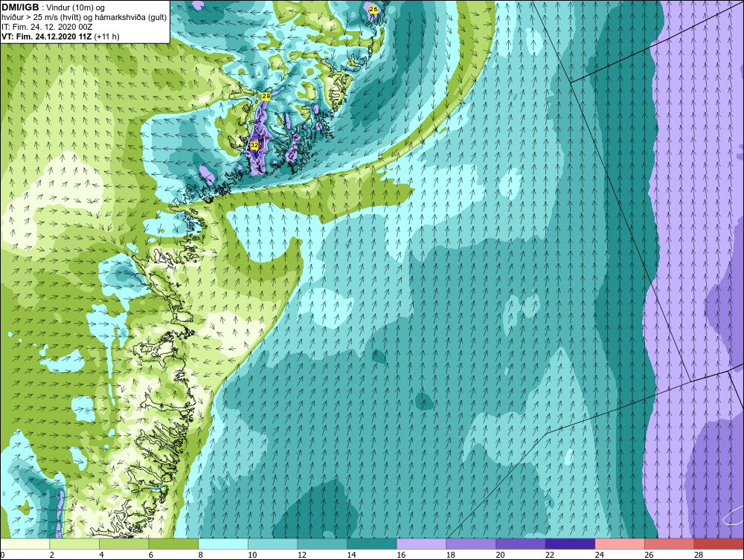Image resolution: width=744 pixels, height=560 pixels.
Task: Click the "DMI/IGB" title text
Action: tap(20, 7)
